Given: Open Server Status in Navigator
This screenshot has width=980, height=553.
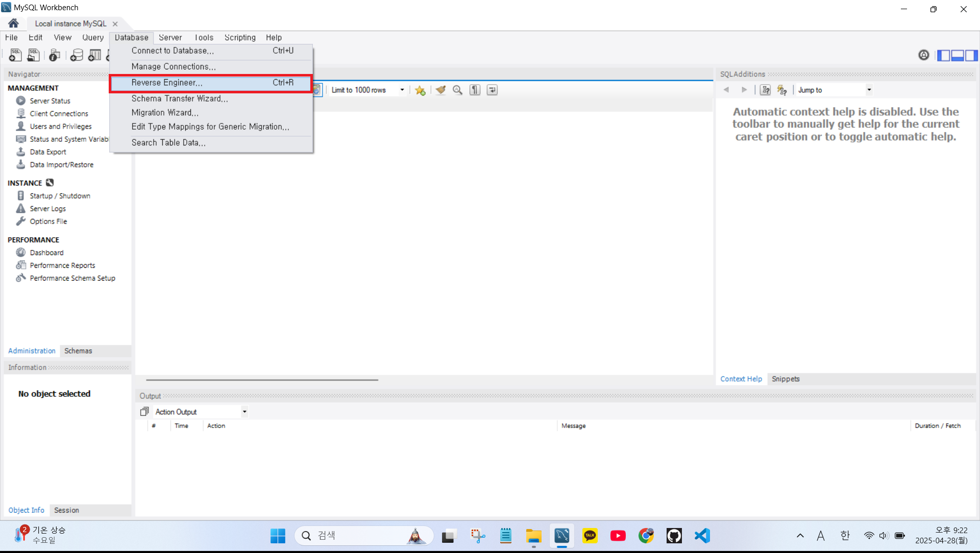Looking at the screenshot, I should click(50, 101).
